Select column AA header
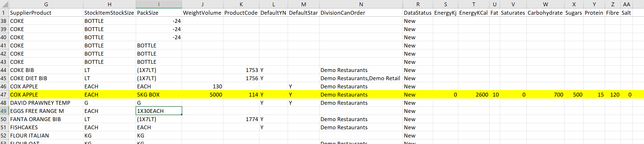 626,4
